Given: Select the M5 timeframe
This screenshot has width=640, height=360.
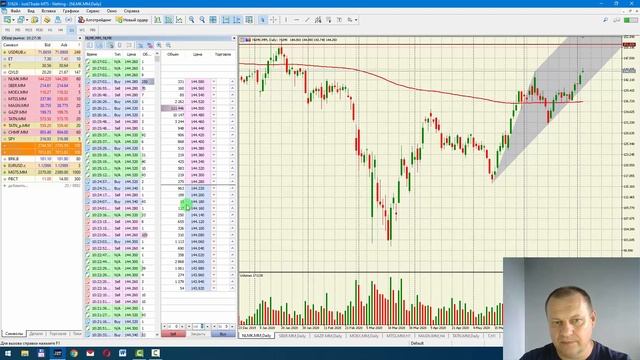Looking at the screenshot, I should [18, 30].
